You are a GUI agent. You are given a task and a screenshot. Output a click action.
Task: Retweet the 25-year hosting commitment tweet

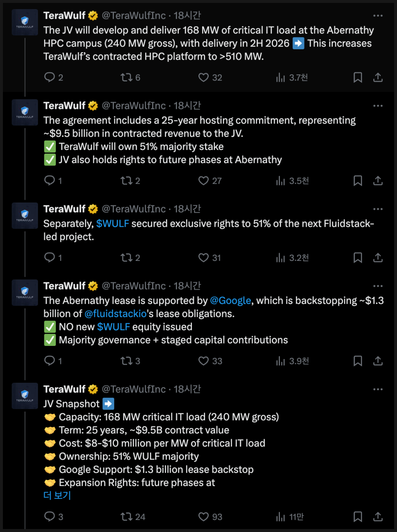pos(126,181)
